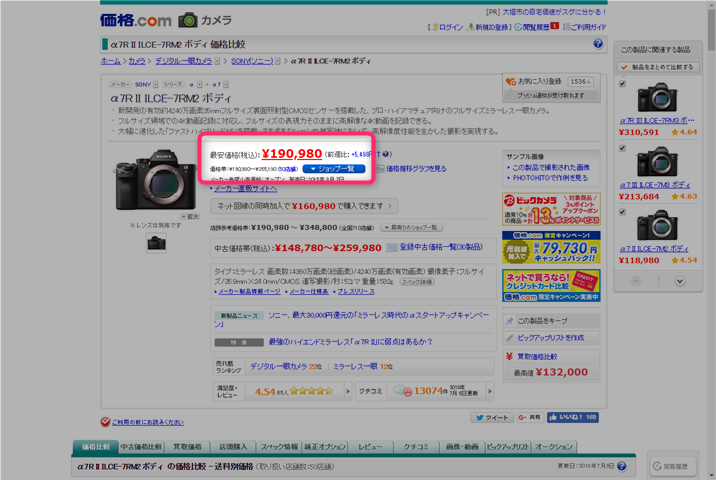The image size is (716, 480).
Task: Click the α7R III ILCE-7RM3 product thumbnail
Action: [657, 97]
